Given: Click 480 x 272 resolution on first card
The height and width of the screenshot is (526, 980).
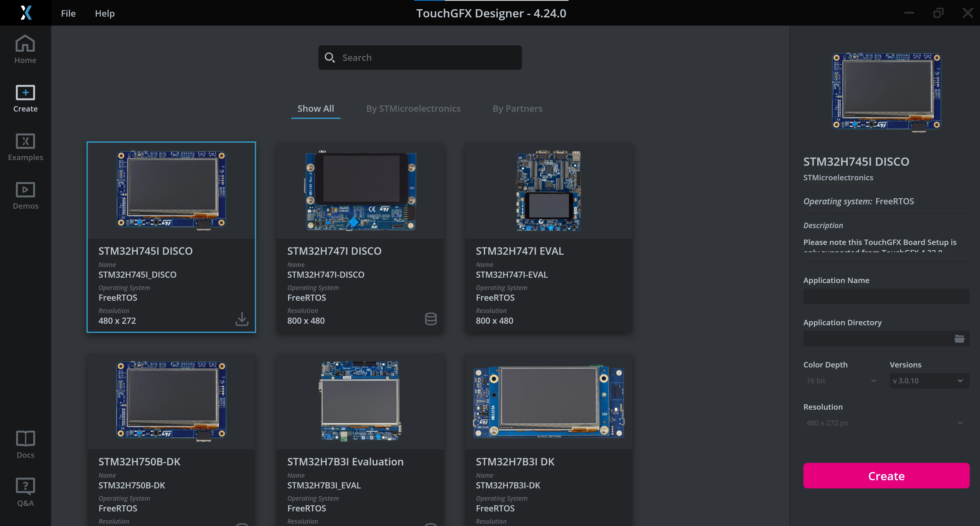Looking at the screenshot, I should 117,321.
